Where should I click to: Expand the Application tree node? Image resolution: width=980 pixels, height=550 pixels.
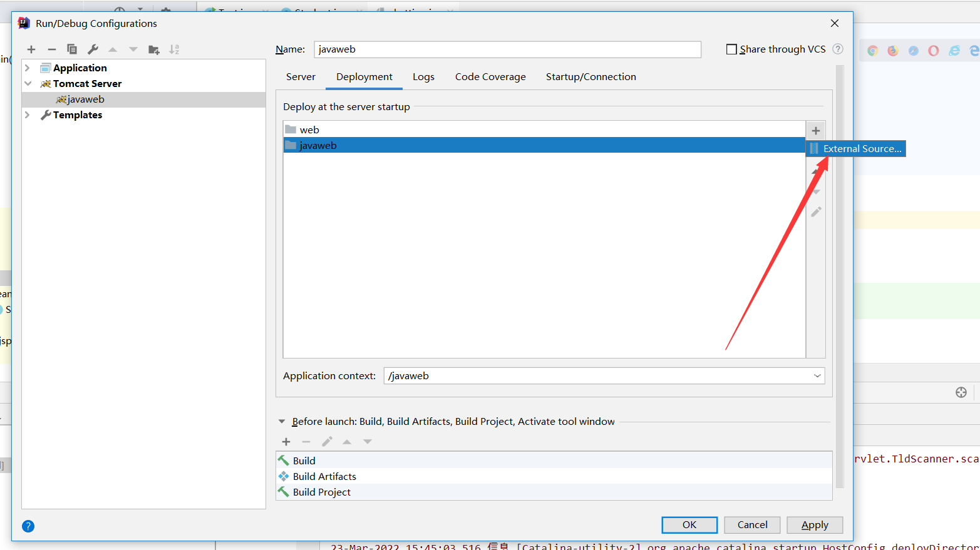click(x=27, y=68)
